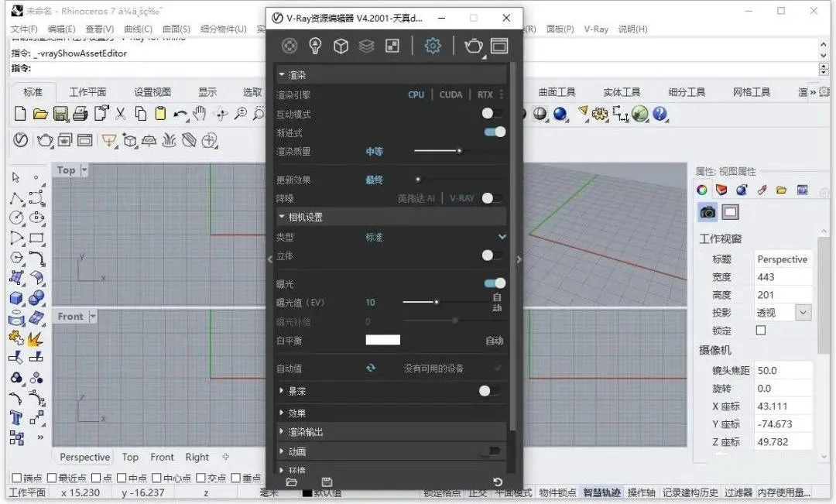Toggle 智慧轨迹 in status bar
This screenshot has height=504, width=836.
pyautogui.click(x=601, y=492)
